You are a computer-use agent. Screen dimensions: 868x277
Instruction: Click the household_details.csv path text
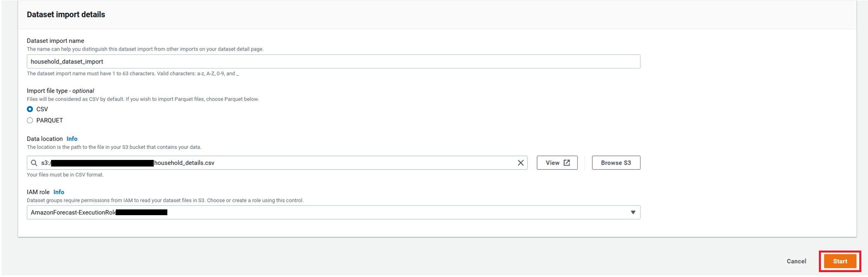click(184, 163)
